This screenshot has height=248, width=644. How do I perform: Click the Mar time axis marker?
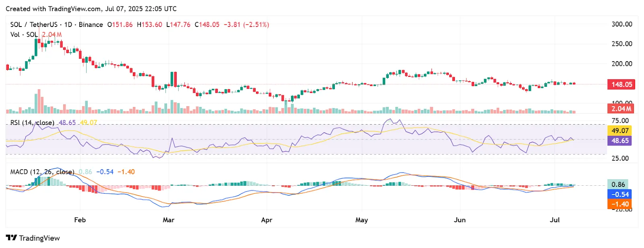168,220
